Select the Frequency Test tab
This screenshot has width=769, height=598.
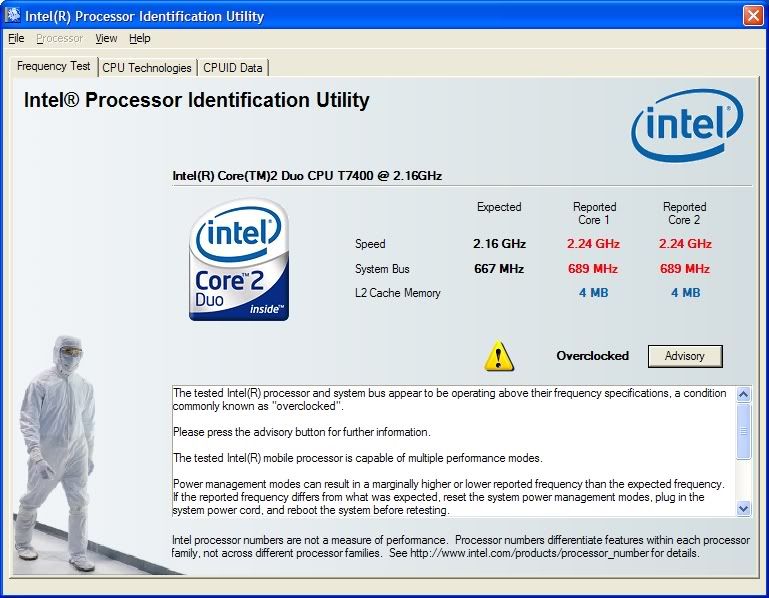pos(53,66)
